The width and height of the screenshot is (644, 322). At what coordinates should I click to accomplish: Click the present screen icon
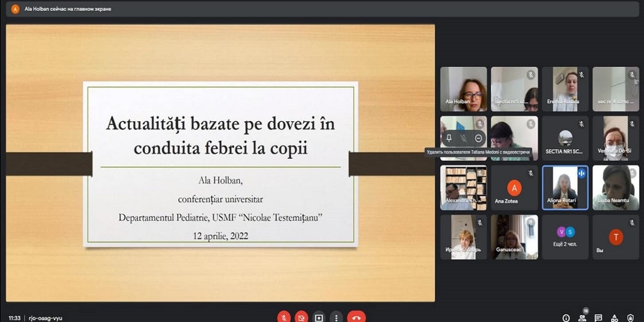319,317
